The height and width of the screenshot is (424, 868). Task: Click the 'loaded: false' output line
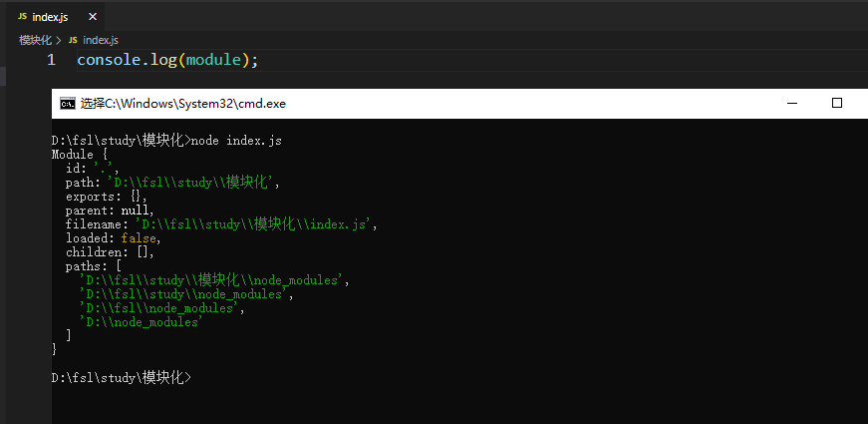[114, 238]
